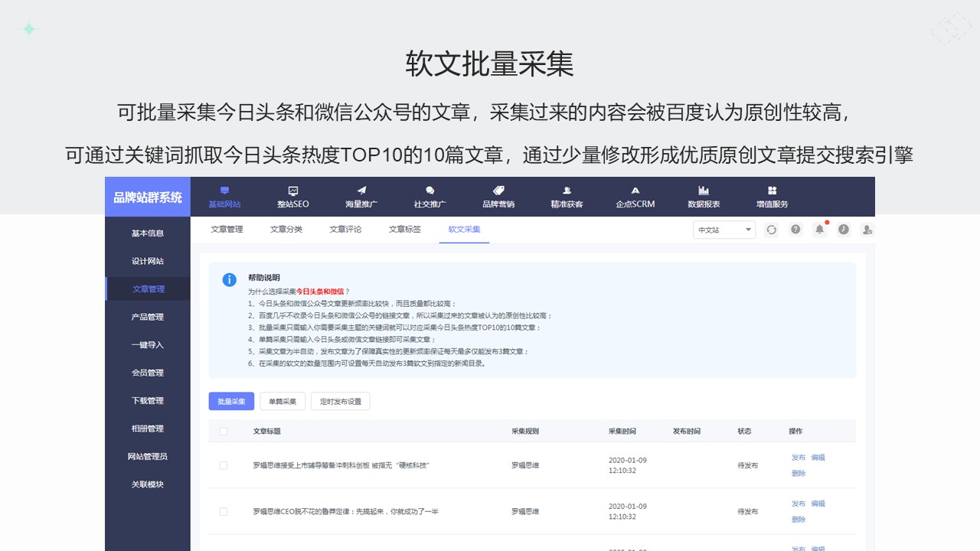Check the 罗辑思维CEO脱不花 article checkbox
This screenshot has width=980, height=551.
224,511
